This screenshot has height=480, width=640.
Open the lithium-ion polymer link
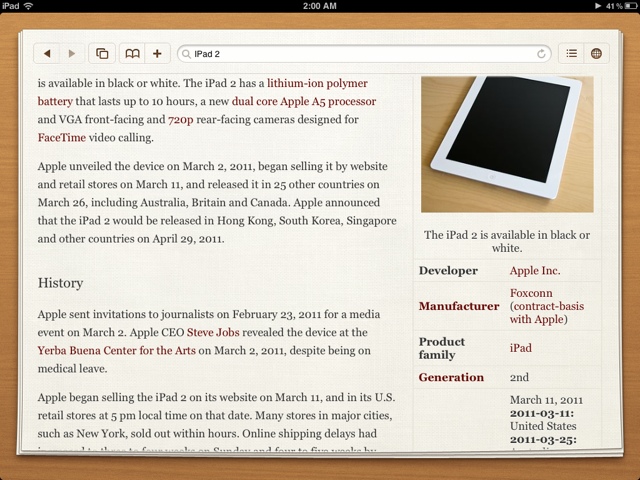tap(317, 83)
